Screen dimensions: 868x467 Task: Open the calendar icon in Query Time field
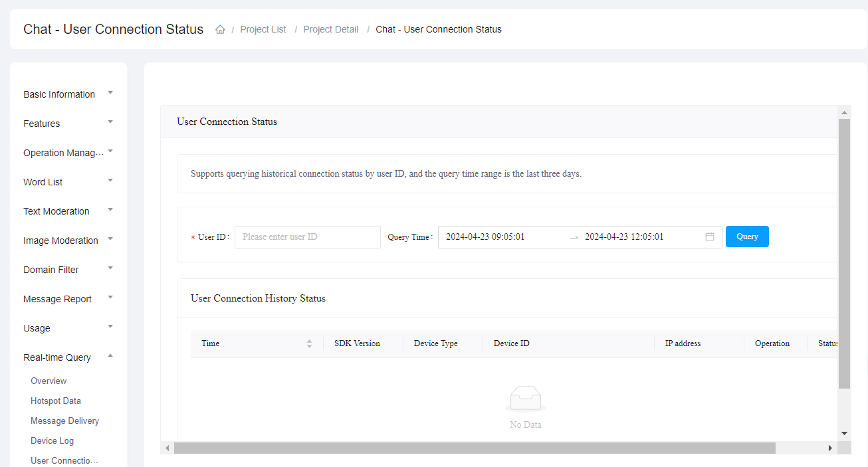(710, 236)
